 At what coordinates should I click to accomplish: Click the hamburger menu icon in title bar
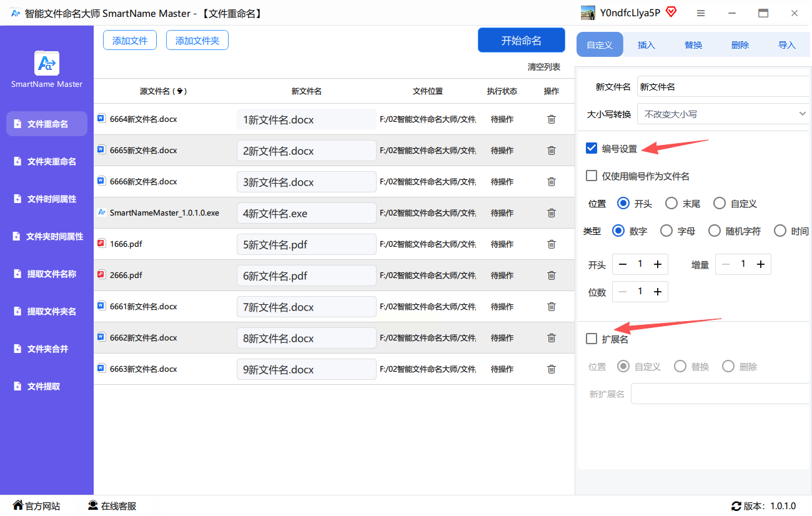701,13
